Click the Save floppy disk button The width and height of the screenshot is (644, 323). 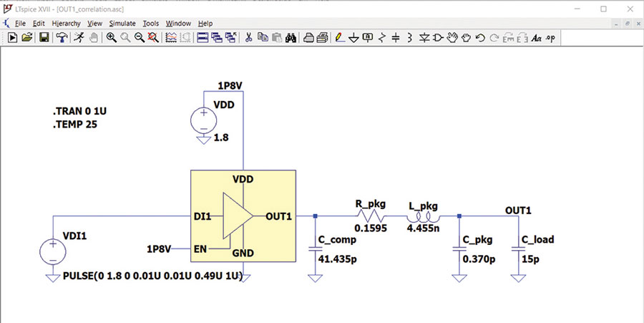click(x=44, y=38)
